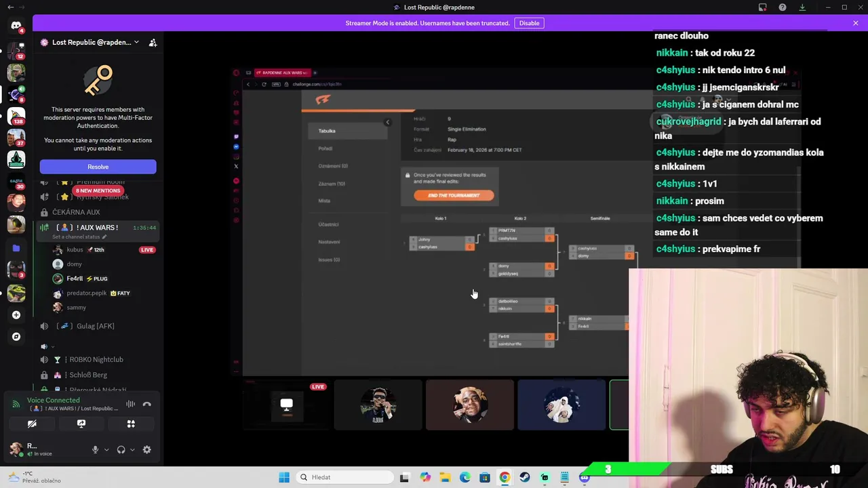Collapse the channel category chevron above R0BK0 Nightclub
This screenshot has height=488, width=868.
(53, 346)
